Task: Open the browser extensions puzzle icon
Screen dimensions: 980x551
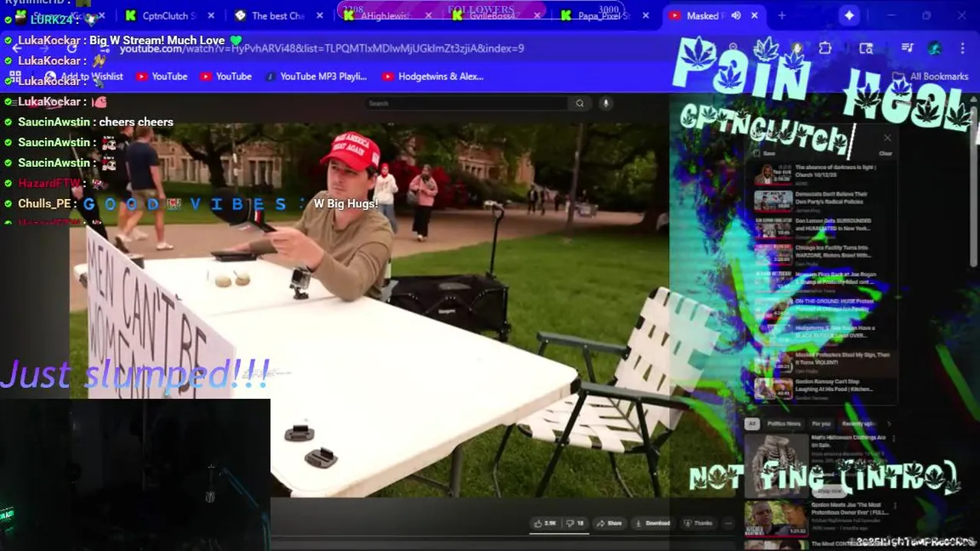Action: 825,48
